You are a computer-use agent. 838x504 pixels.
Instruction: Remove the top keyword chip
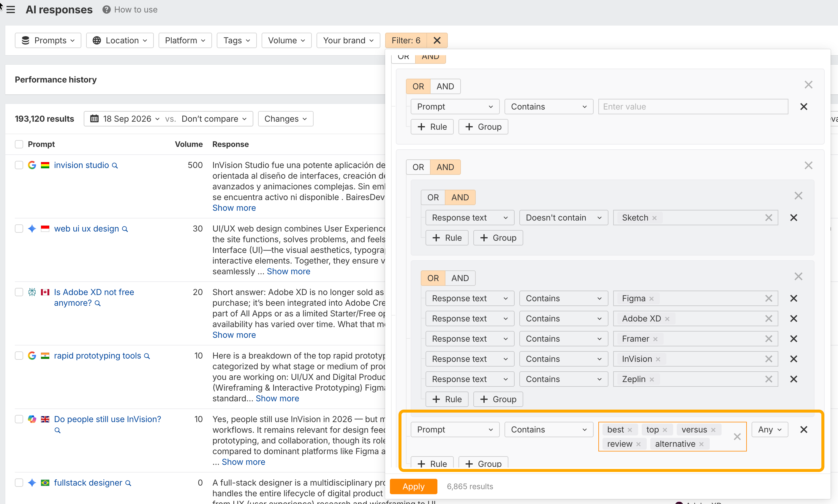pos(665,430)
